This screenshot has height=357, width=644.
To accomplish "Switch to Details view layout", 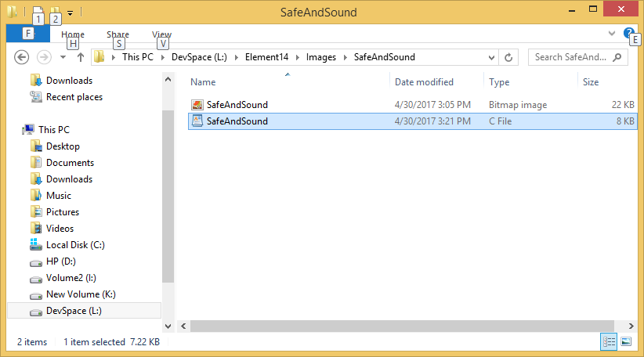I will pos(609,341).
